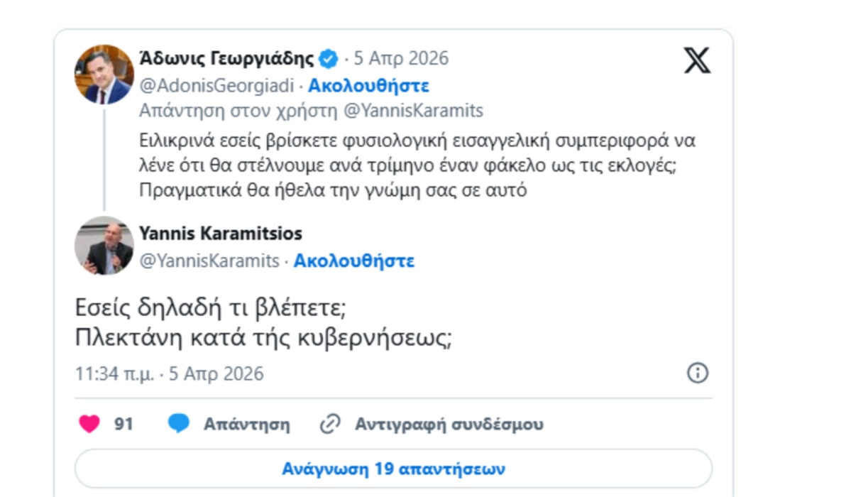Click the blue verified badge
868x497 pixels.
coord(328,59)
